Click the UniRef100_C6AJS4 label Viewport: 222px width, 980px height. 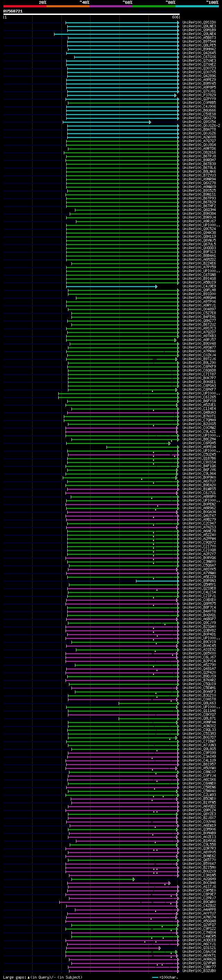point(199,951)
